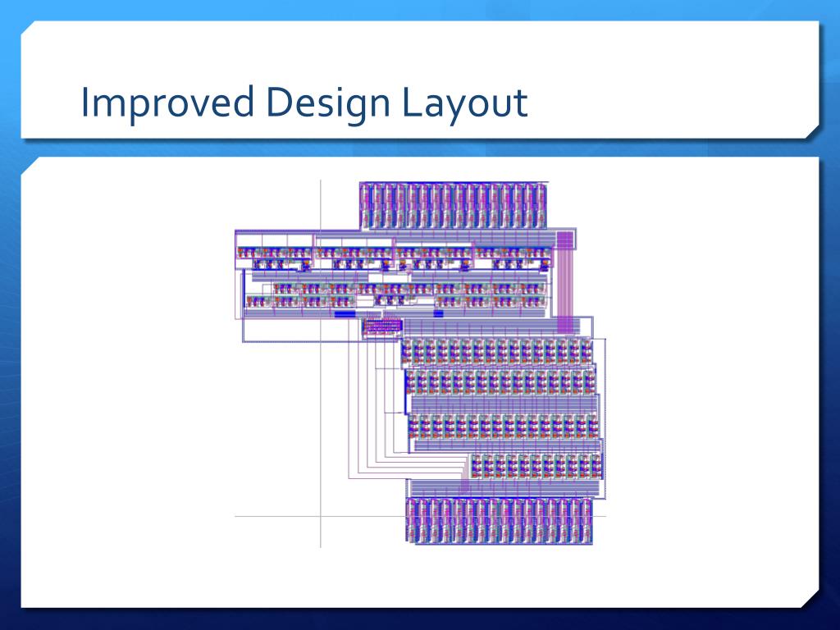Click the circuit layout diagram image
Image resolution: width=840 pixels, height=630 pixels.
(421, 364)
